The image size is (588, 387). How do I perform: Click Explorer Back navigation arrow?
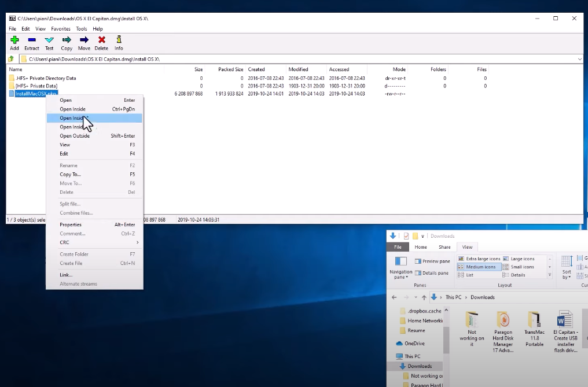[x=394, y=297]
